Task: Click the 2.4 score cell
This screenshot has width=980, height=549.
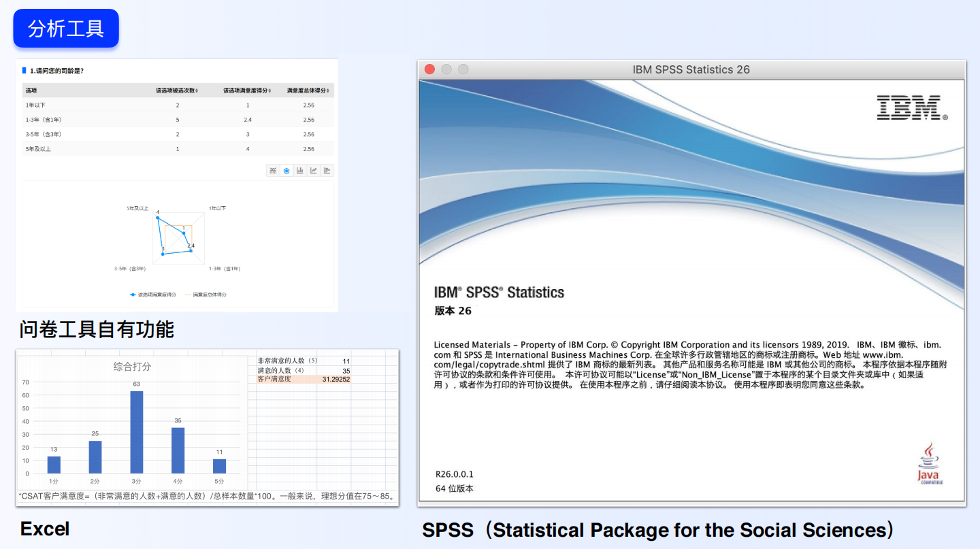Action: click(x=248, y=120)
